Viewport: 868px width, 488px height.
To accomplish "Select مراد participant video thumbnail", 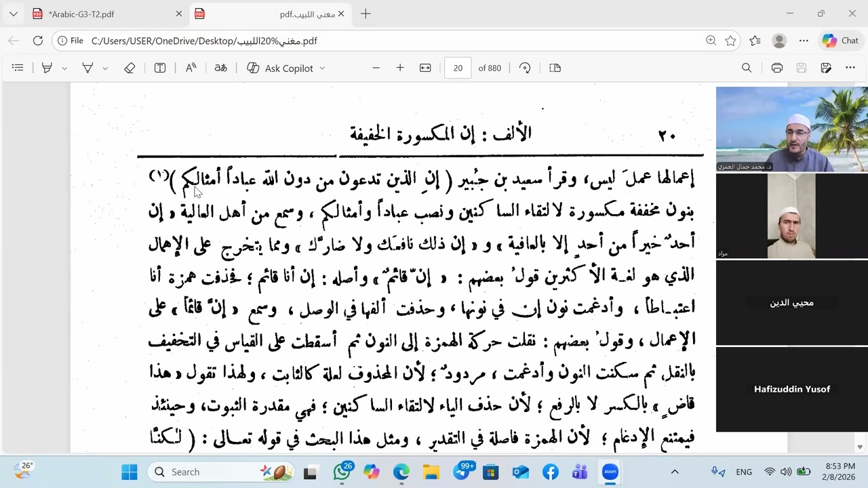I will pos(792,216).
